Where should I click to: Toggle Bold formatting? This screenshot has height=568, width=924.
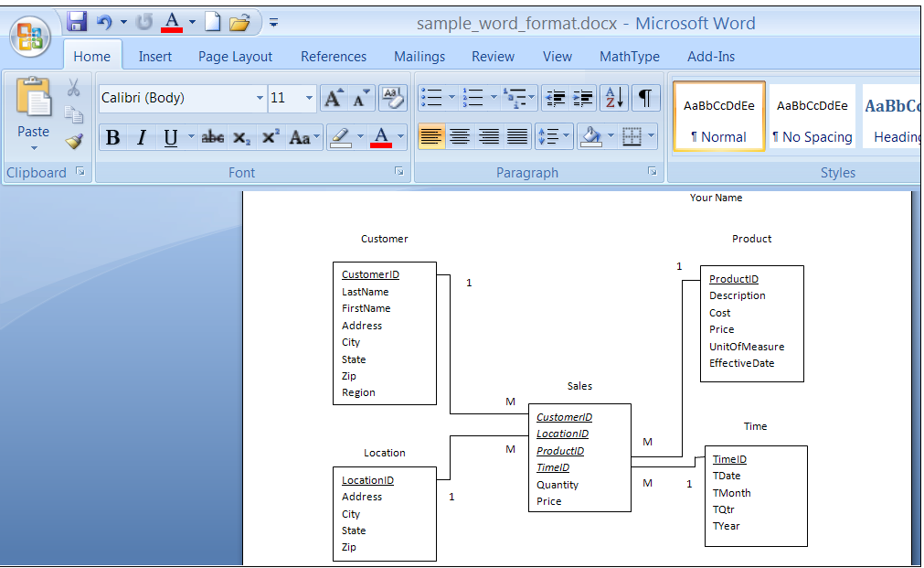coord(113,137)
